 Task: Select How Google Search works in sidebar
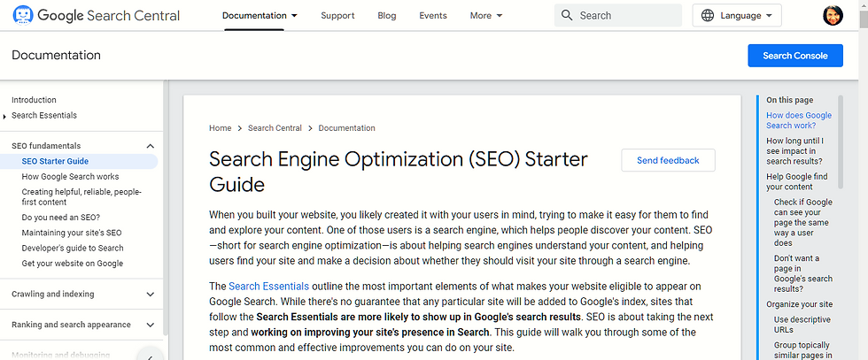point(70,177)
